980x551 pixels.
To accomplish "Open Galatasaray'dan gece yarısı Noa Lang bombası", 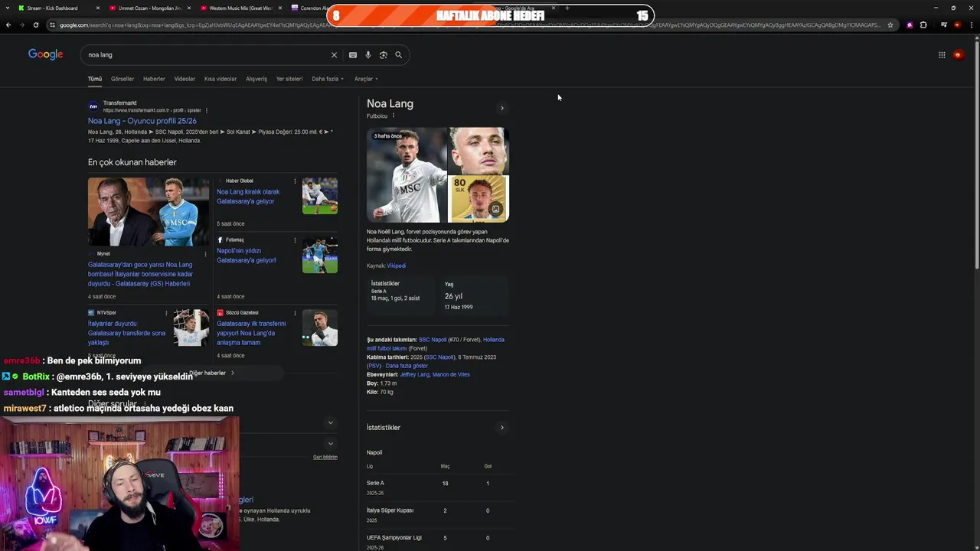I will (x=140, y=274).
